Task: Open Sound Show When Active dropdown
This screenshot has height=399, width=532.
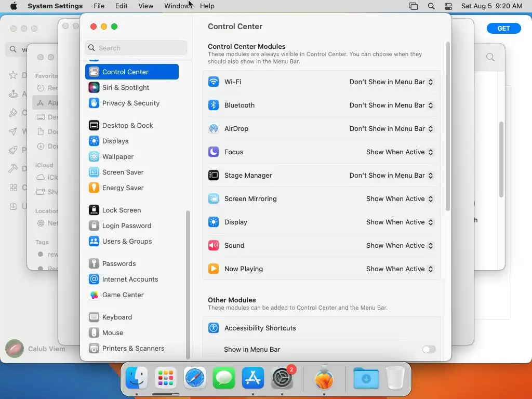Action: (x=400, y=246)
